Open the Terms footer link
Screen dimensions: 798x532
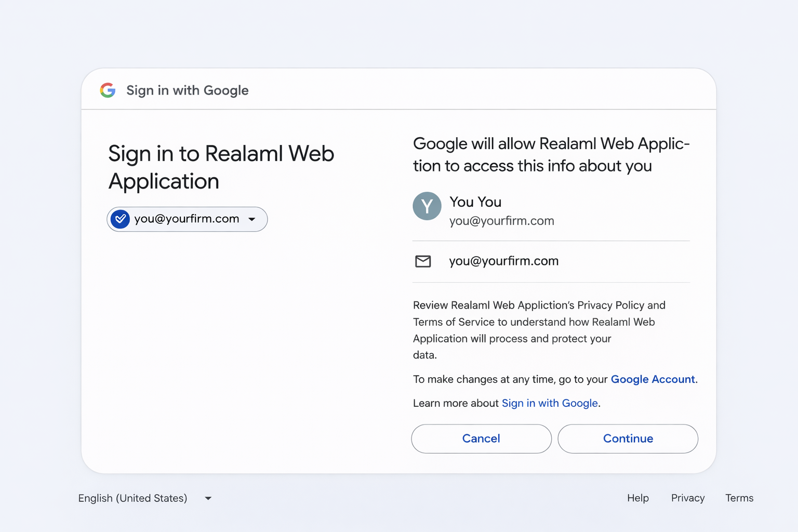pos(739,498)
